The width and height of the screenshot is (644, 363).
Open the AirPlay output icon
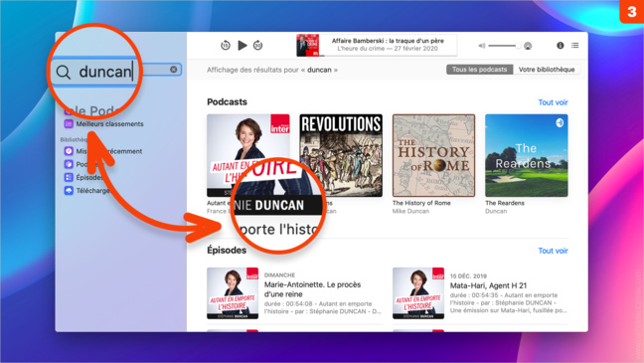(528, 46)
